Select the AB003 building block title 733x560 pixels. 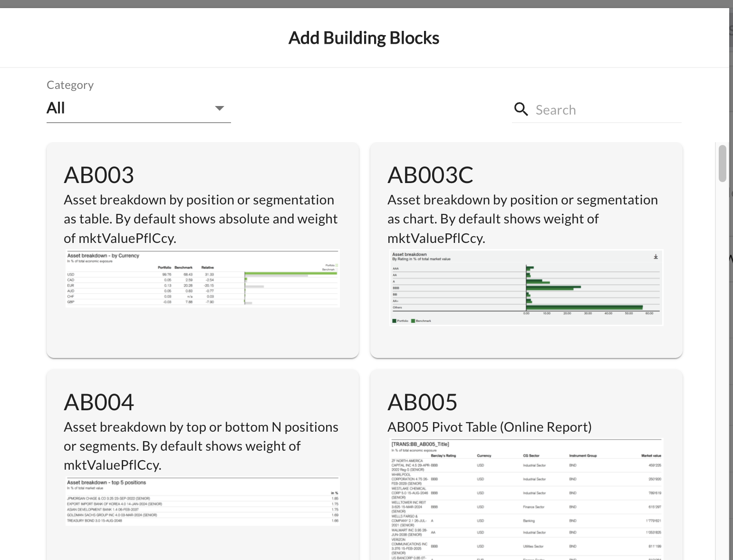click(x=99, y=175)
